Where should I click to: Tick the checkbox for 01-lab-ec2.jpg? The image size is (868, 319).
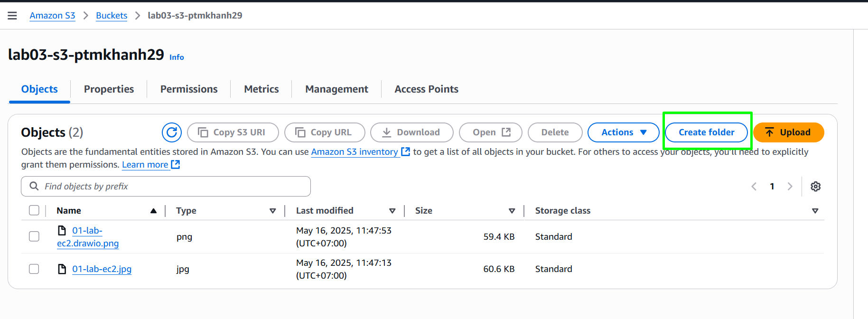point(34,269)
